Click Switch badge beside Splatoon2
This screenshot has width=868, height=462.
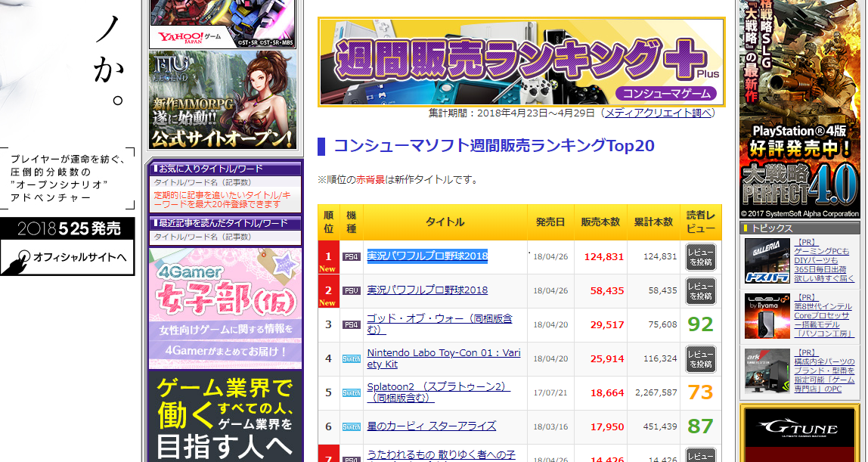tap(351, 393)
